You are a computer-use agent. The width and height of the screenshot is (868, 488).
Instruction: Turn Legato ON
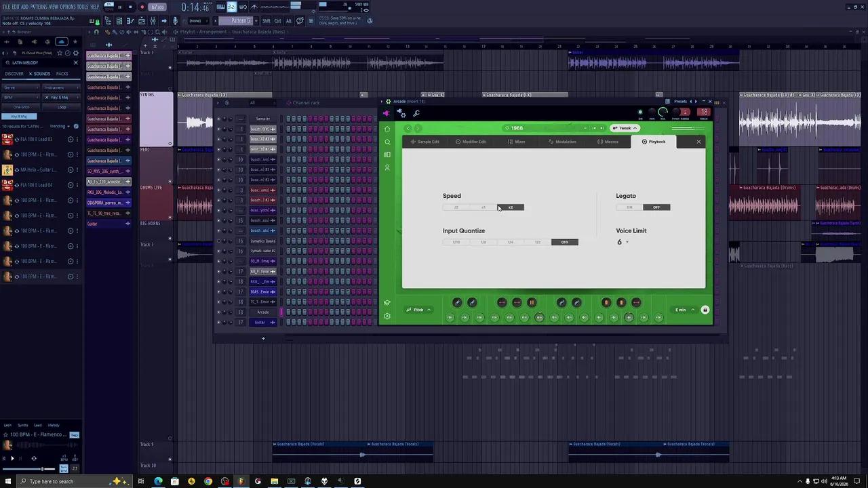click(x=629, y=207)
